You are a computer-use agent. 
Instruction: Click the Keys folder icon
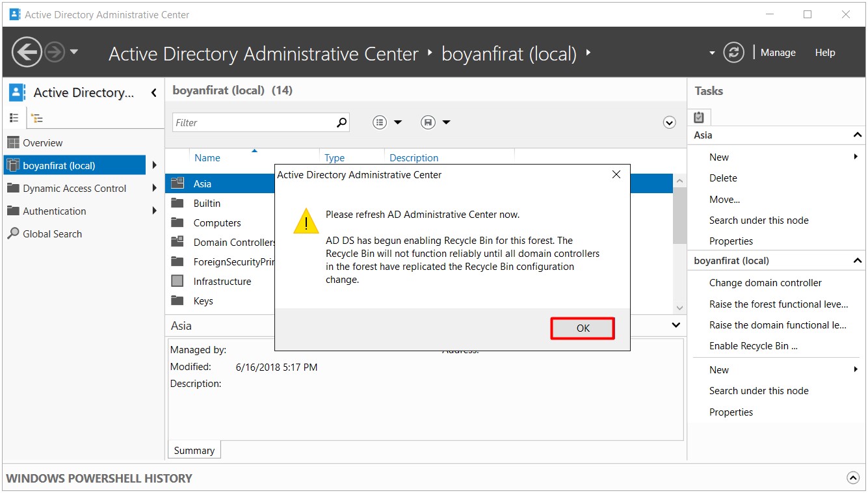coord(178,300)
